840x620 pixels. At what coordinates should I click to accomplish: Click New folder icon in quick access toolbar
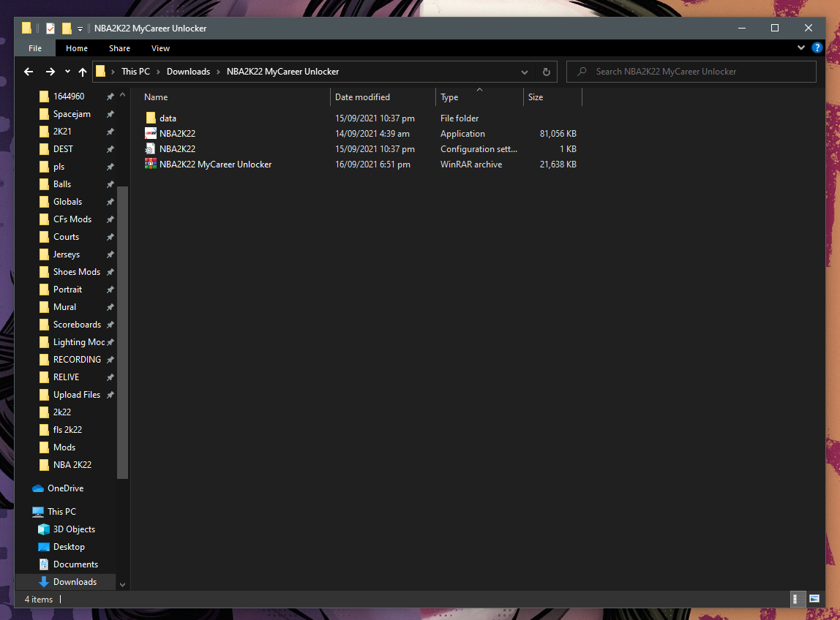[x=67, y=29]
